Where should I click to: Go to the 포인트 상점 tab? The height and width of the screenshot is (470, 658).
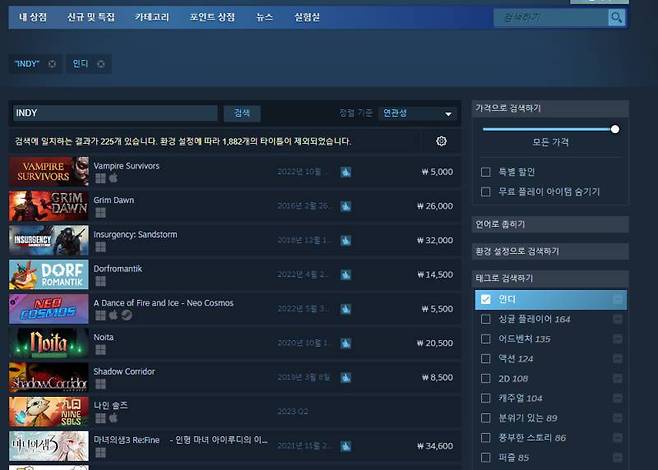coord(212,18)
